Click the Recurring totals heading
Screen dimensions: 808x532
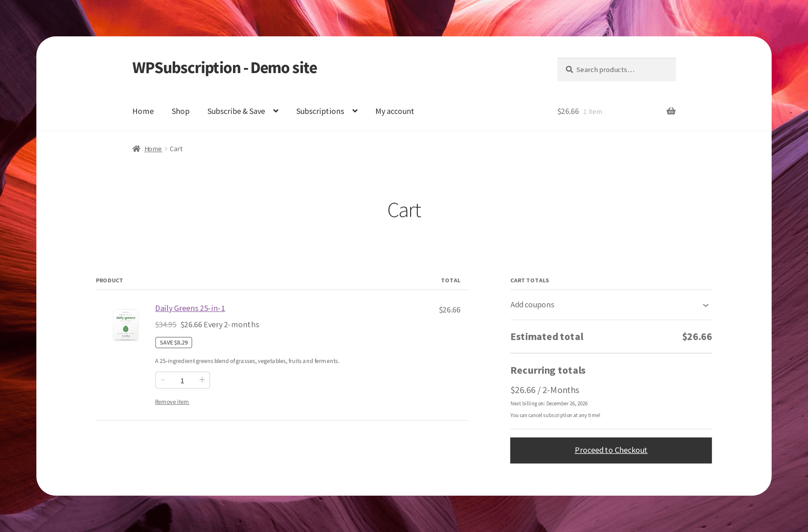[x=548, y=370]
